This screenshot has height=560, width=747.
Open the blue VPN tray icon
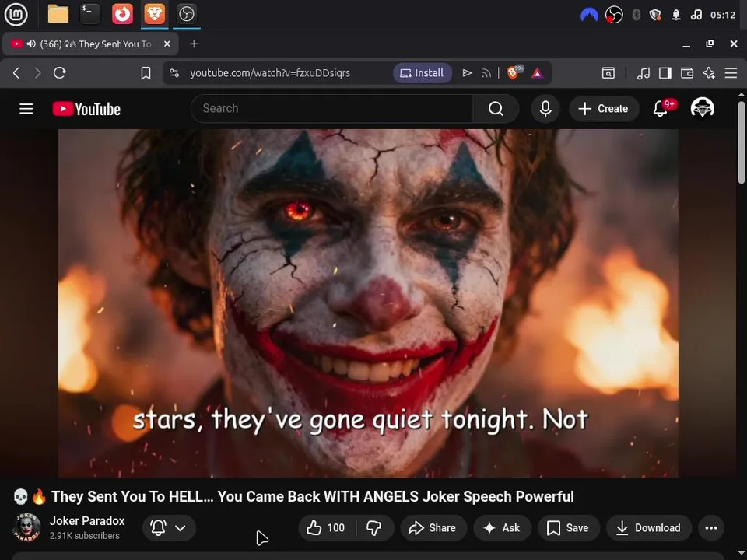(x=589, y=15)
